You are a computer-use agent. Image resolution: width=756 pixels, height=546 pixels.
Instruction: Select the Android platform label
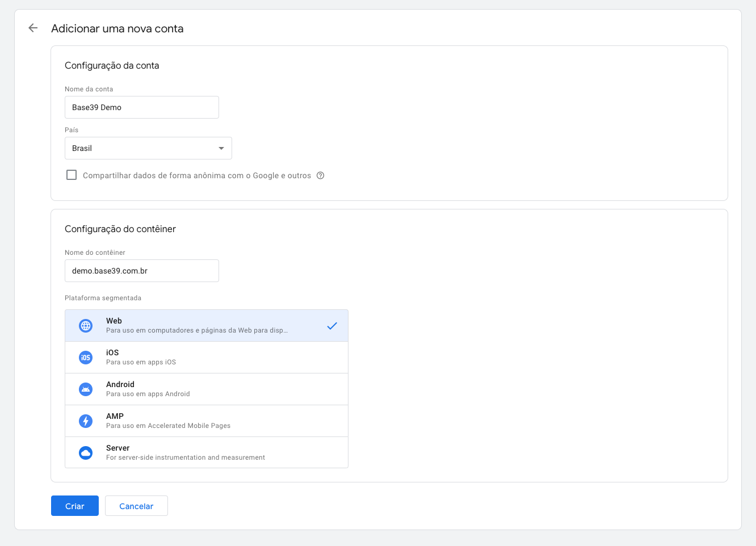point(120,384)
